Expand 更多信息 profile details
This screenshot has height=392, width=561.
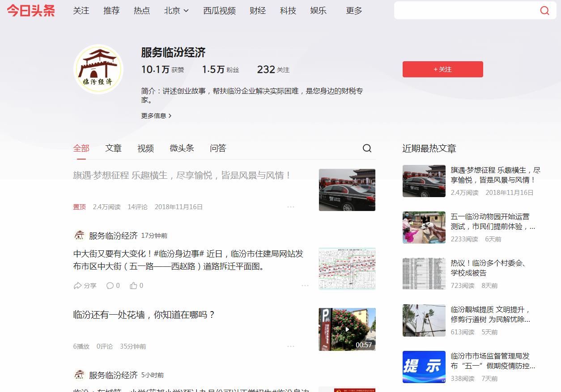click(x=156, y=116)
